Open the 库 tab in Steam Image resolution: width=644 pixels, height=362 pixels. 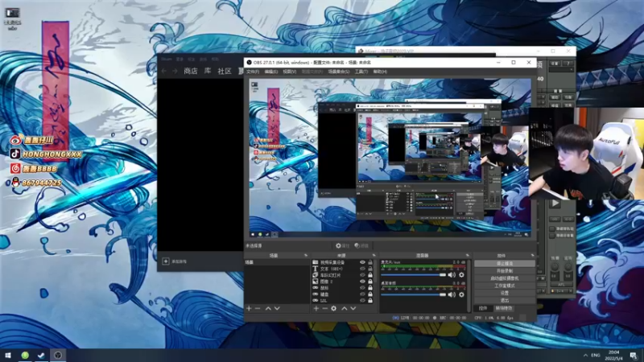pos(208,71)
